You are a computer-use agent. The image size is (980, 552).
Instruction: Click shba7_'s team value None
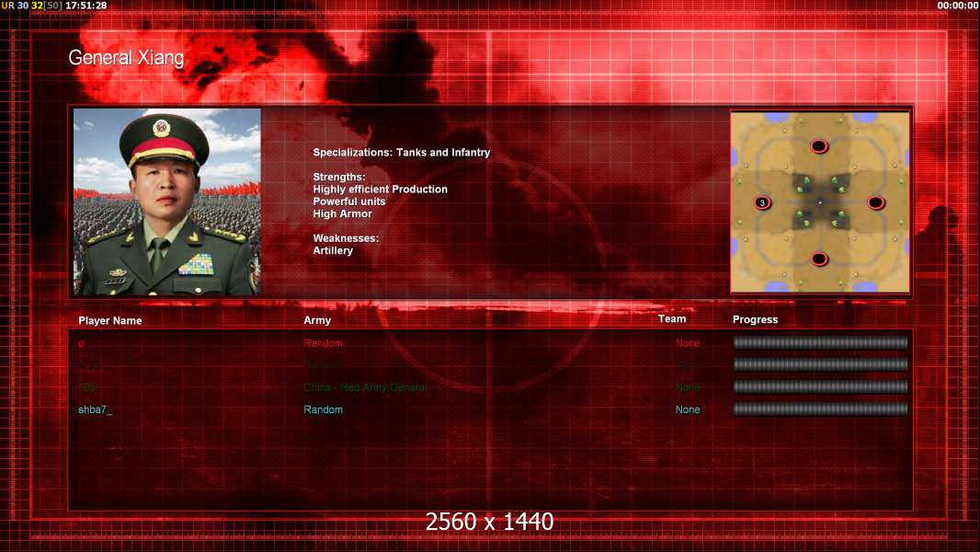click(x=688, y=410)
